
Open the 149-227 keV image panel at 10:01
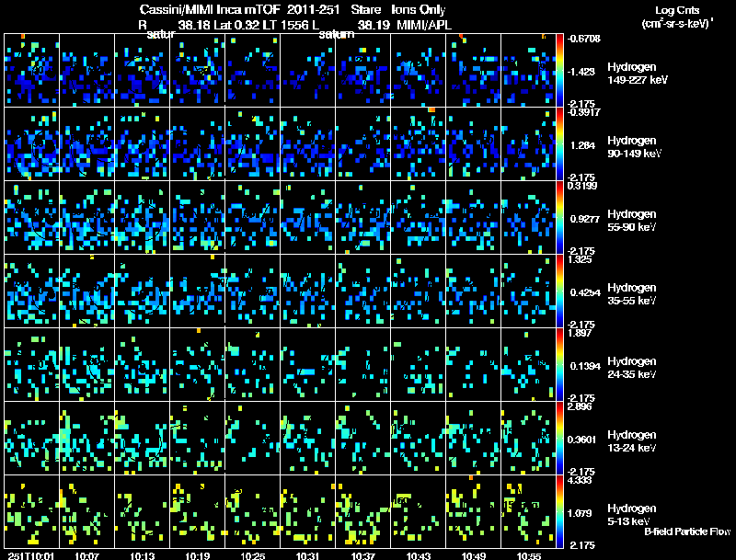point(32,70)
